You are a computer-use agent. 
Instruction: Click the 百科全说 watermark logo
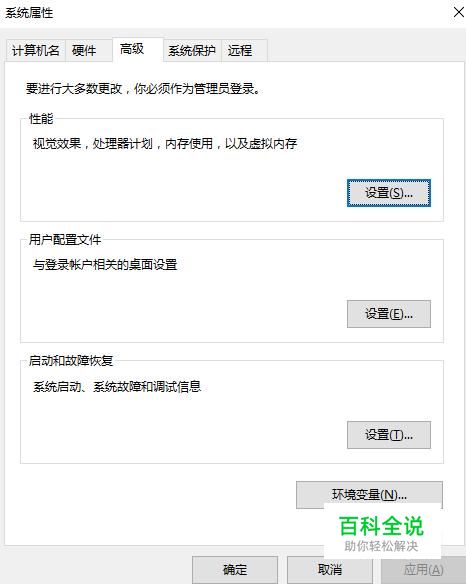[x=382, y=532]
